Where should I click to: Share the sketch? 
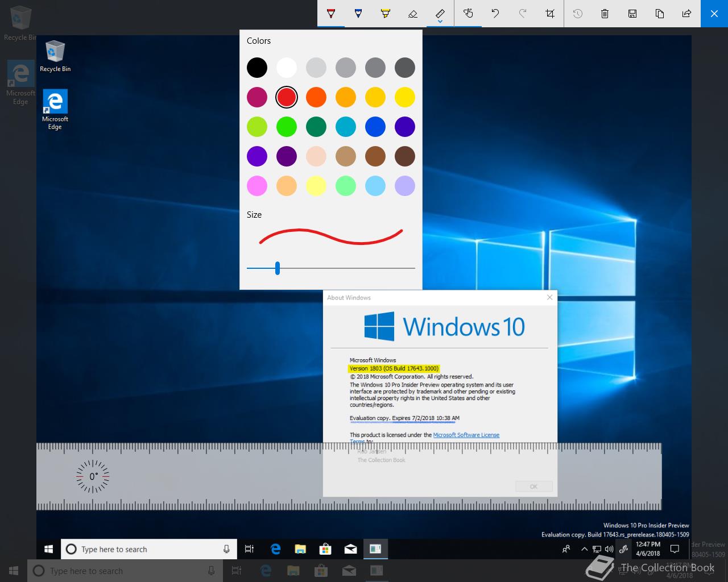pos(687,14)
